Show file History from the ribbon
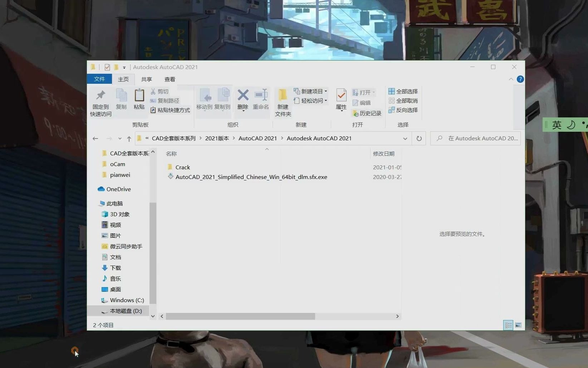This screenshot has width=588, height=368. click(367, 113)
